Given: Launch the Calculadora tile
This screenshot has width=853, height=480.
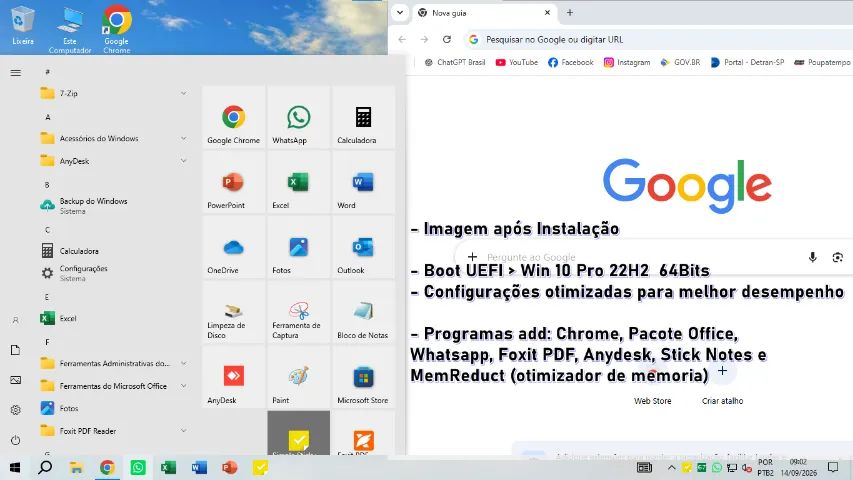Looking at the screenshot, I should pyautogui.click(x=363, y=117).
